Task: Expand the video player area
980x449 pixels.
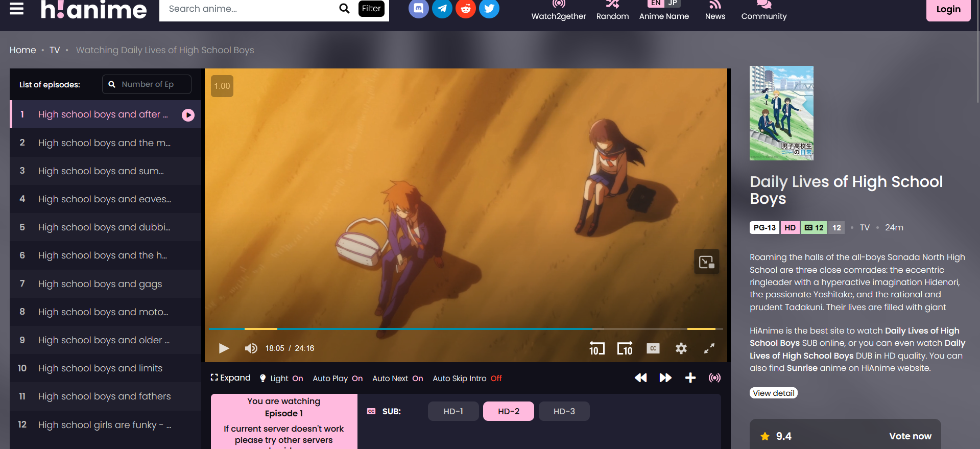Action: (231, 378)
